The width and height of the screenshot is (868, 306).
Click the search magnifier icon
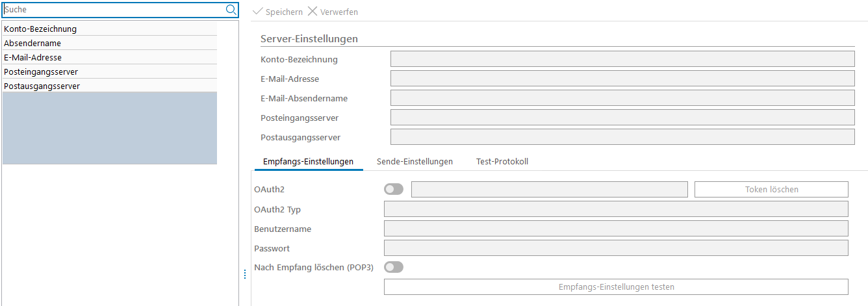point(231,10)
